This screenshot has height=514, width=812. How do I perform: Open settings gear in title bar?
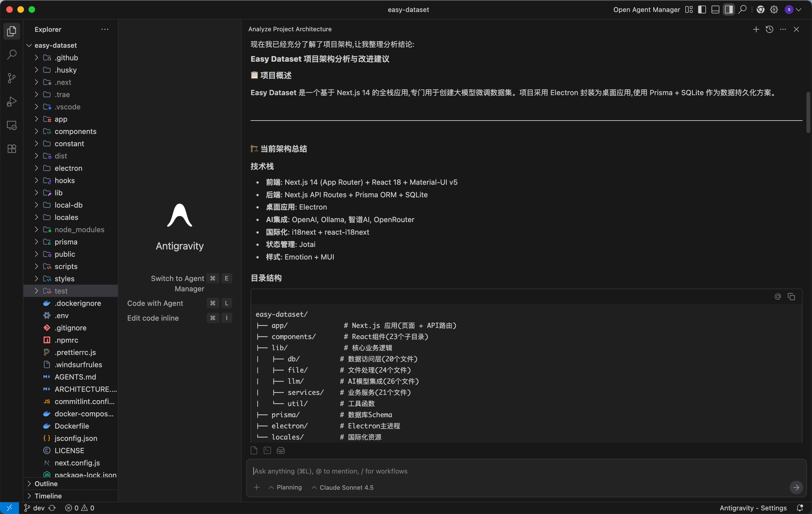click(x=774, y=10)
